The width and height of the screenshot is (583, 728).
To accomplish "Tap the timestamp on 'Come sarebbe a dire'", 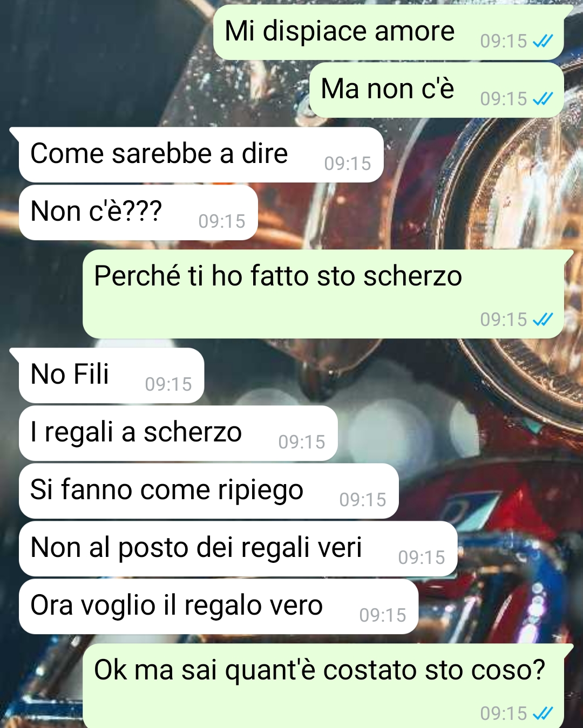I will [348, 164].
